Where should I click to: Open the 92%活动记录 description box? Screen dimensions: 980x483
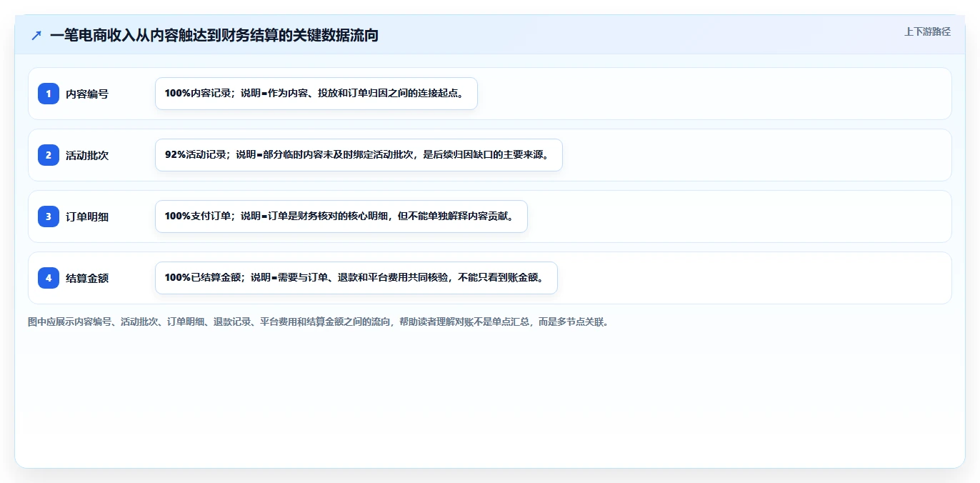pyautogui.click(x=359, y=155)
